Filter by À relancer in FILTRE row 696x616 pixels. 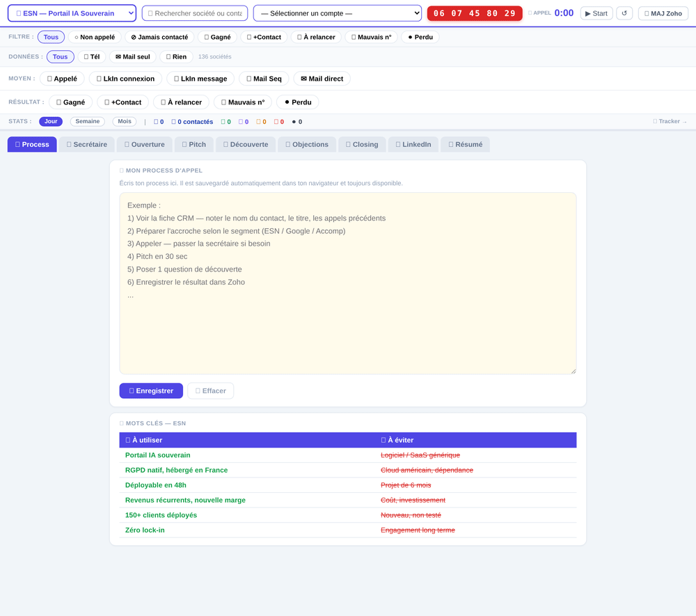point(316,37)
